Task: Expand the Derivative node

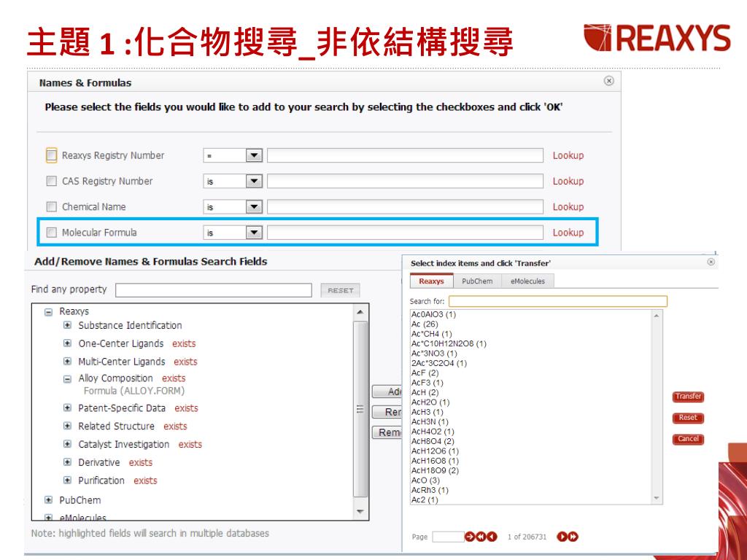Action: pos(67,462)
